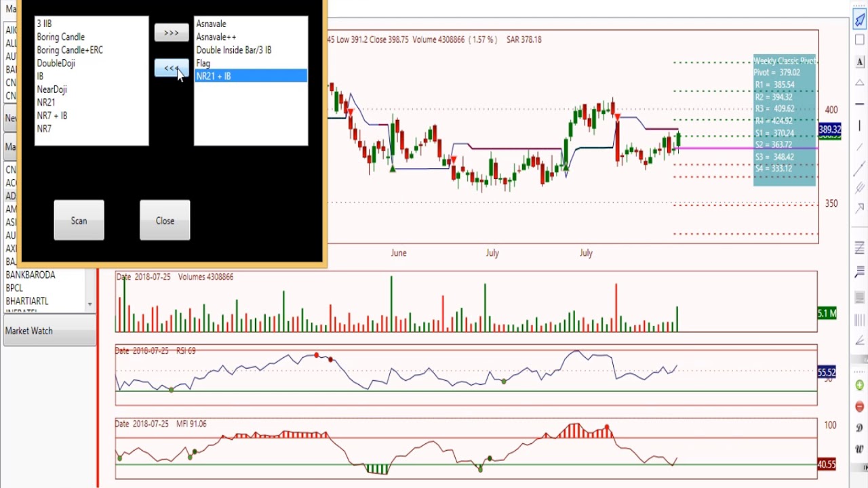
Task: Select the text annotation 'A' tool
Action: 860,62
